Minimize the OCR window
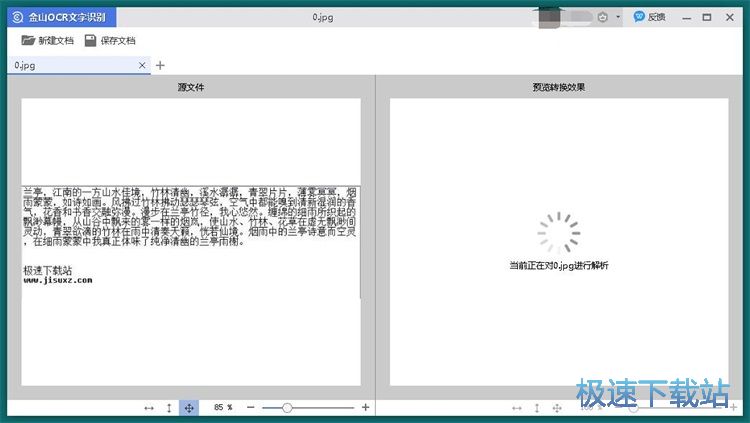This screenshot has width=750, height=423. pyautogui.click(x=687, y=18)
